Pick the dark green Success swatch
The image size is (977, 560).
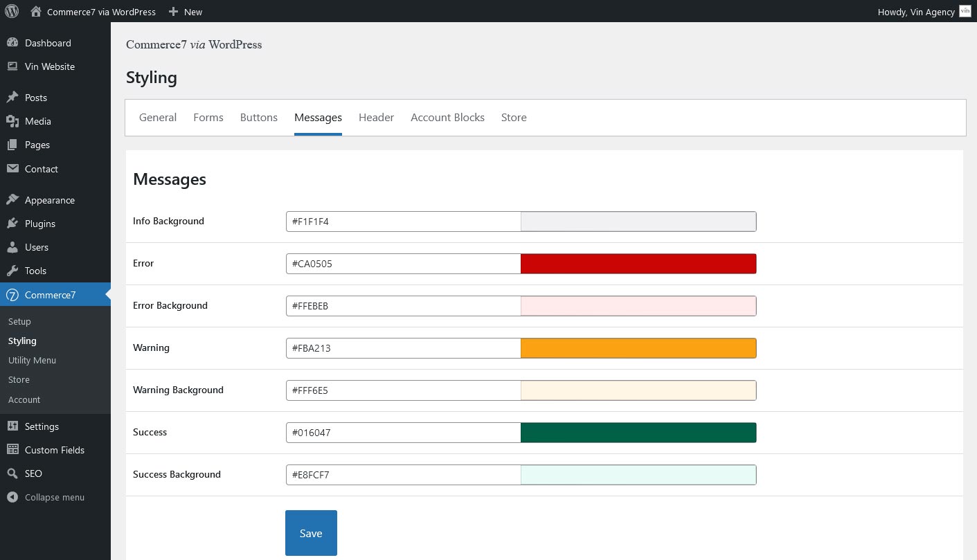(638, 433)
